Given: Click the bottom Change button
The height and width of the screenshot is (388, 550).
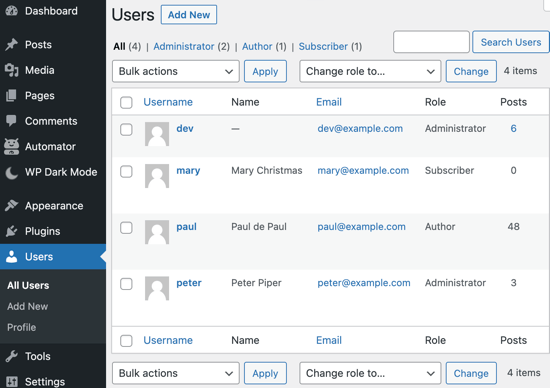Looking at the screenshot, I should pyautogui.click(x=471, y=373).
